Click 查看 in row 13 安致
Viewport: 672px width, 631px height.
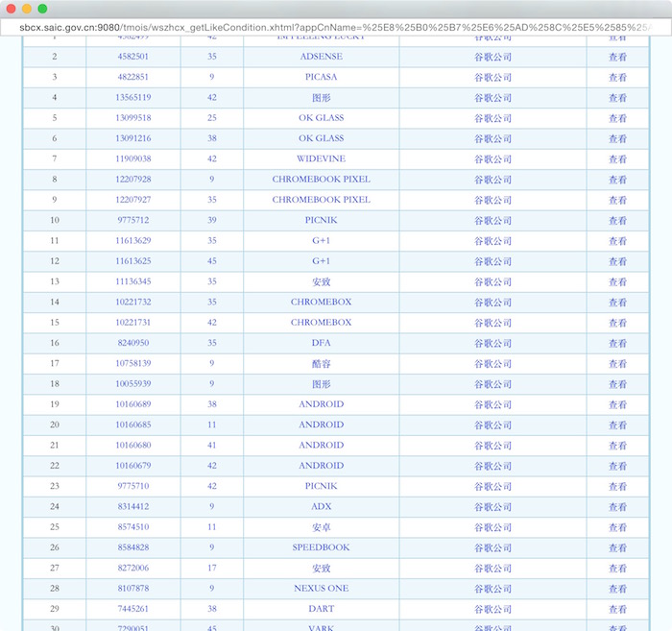tap(617, 282)
